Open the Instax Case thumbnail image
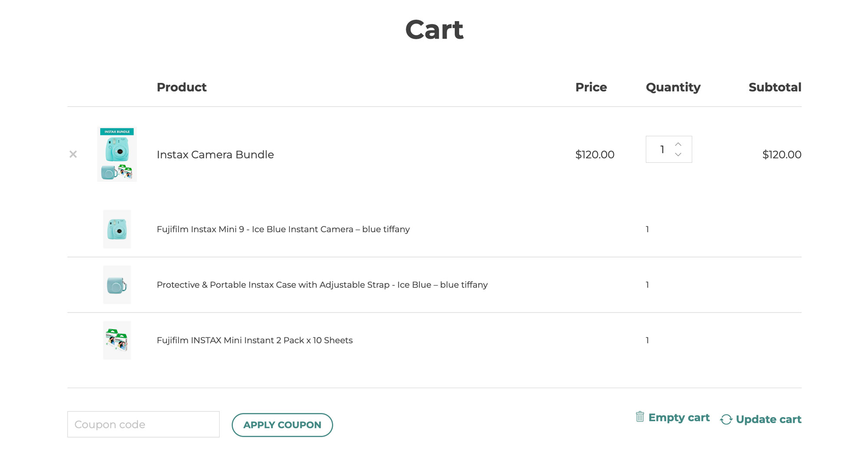The height and width of the screenshot is (471, 868). (117, 285)
